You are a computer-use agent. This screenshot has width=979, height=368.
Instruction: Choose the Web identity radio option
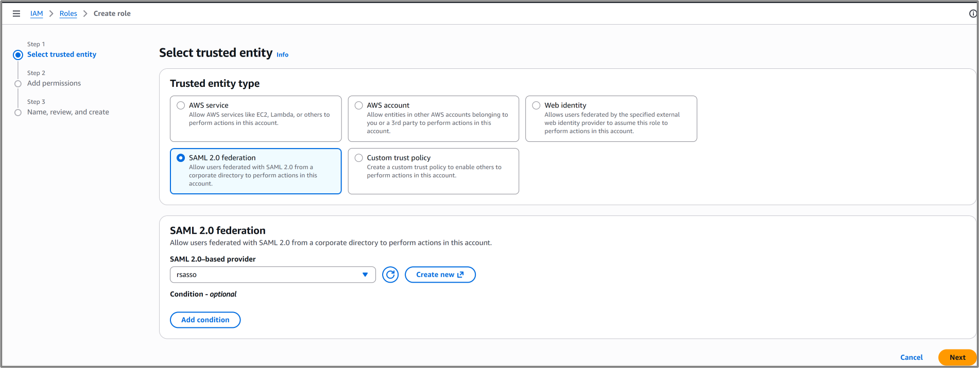536,106
